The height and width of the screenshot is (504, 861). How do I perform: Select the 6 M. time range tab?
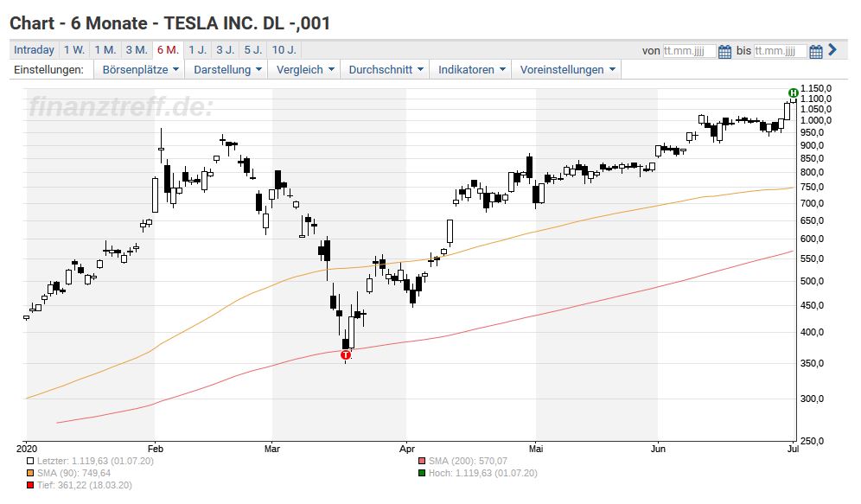tap(168, 50)
